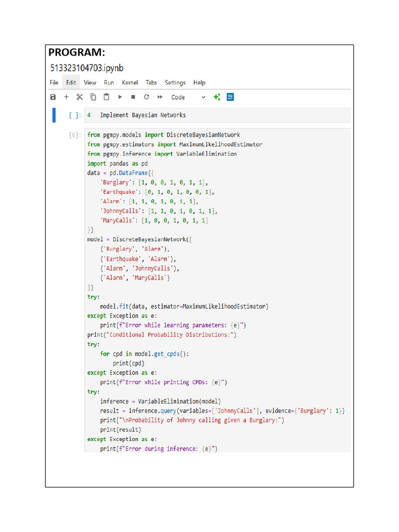The width and height of the screenshot is (399, 532).
Task: Insert a new cell with the plus icon
Action: tap(66, 97)
